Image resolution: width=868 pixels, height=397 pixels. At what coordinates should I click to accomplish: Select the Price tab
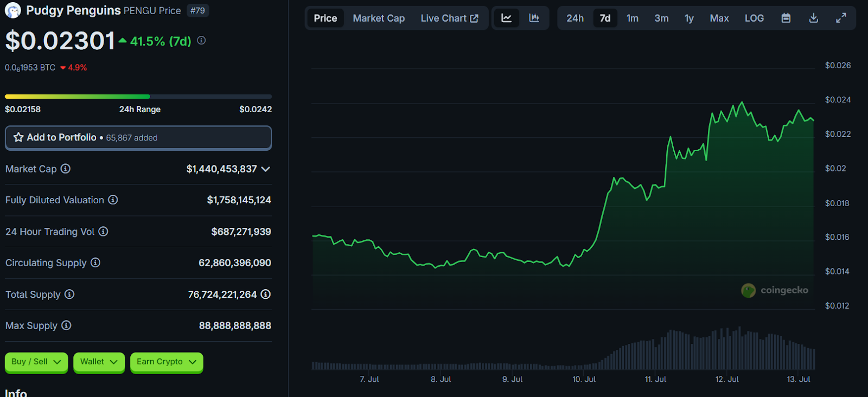[x=325, y=18]
